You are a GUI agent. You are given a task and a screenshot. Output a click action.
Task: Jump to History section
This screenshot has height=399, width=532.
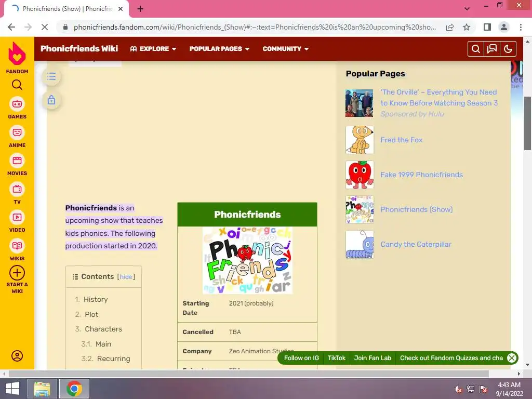[96, 299]
